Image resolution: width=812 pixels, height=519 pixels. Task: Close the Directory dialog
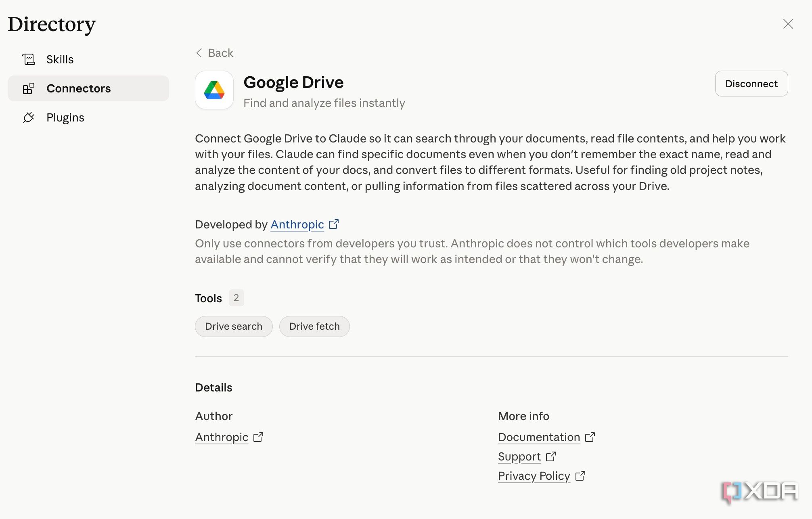click(788, 24)
